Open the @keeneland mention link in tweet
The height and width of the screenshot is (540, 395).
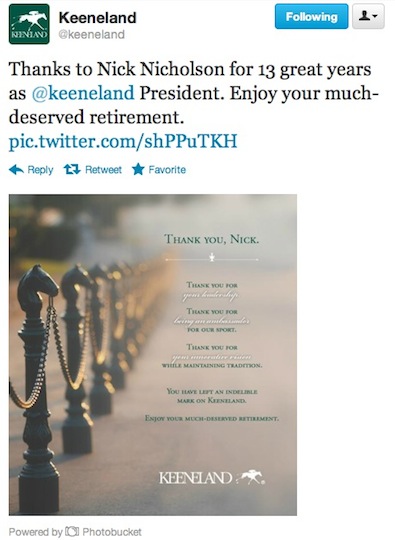click(83, 93)
